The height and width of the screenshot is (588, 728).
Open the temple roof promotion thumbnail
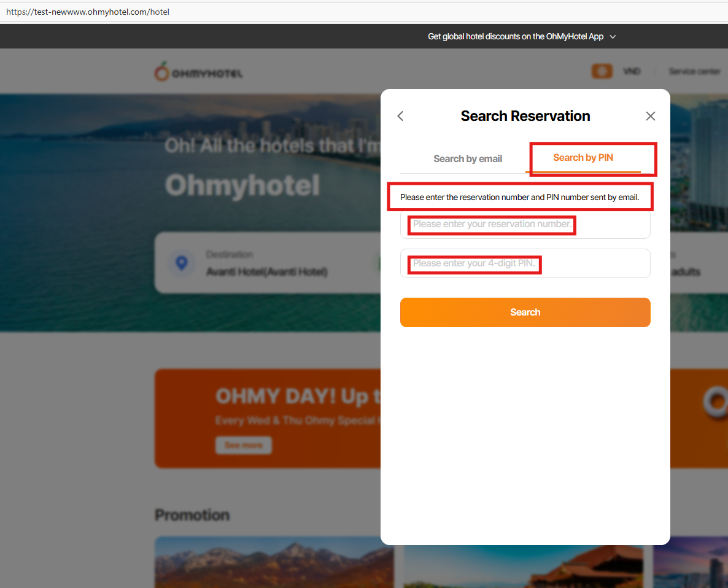pyautogui.click(x=523, y=567)
